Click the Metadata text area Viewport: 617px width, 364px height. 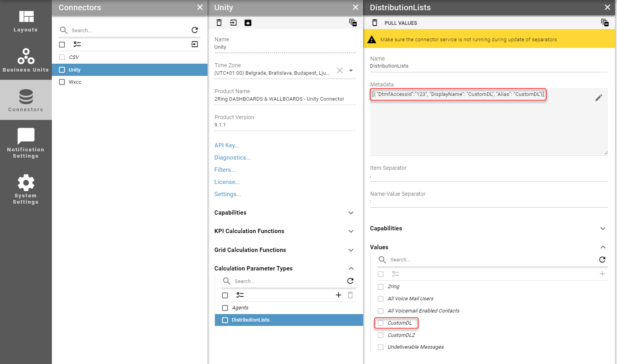[x=489, y=121]
